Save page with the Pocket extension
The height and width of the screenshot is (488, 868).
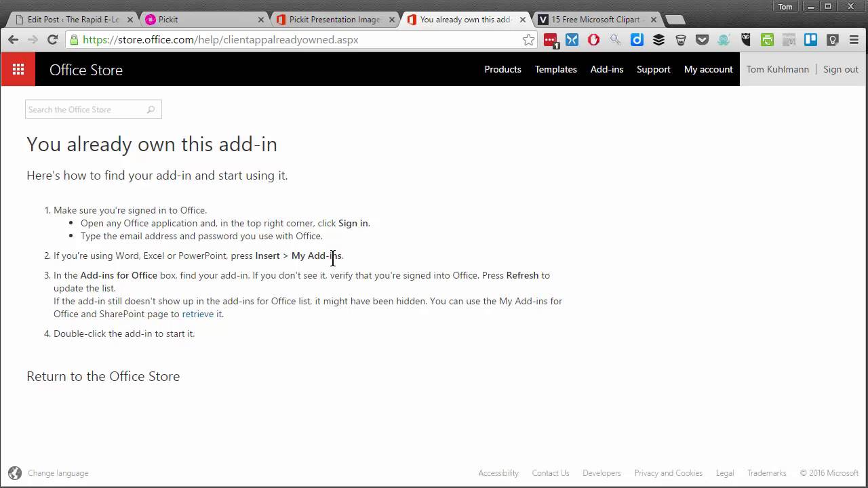702,40
